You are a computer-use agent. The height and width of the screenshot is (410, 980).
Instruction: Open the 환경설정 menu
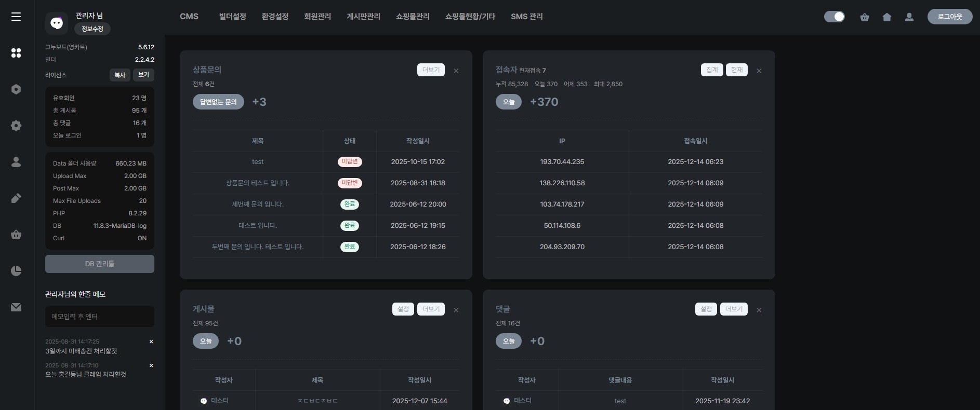pos(275,17)
